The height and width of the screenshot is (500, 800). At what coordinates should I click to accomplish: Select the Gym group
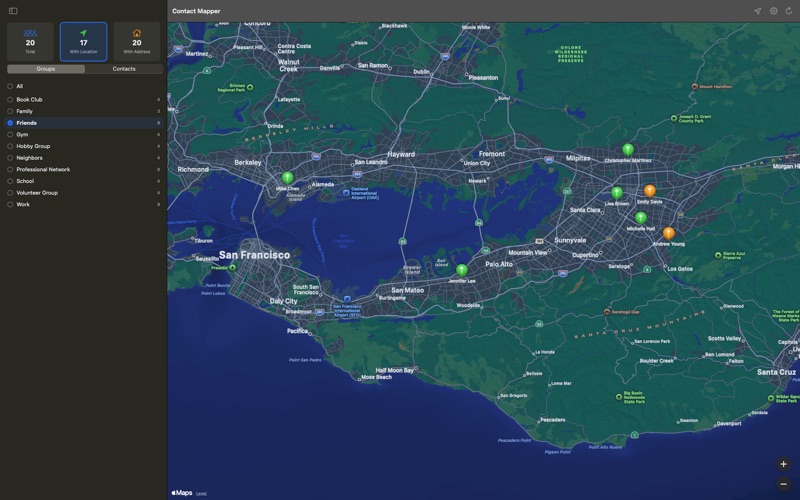pyautogui.click(x=84, y=135)
